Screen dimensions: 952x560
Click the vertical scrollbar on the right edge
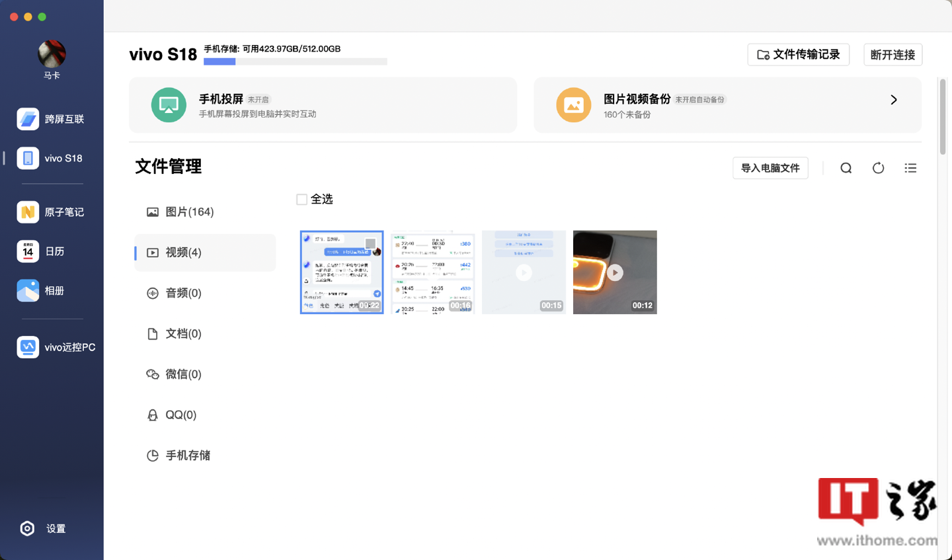[942, 116]
